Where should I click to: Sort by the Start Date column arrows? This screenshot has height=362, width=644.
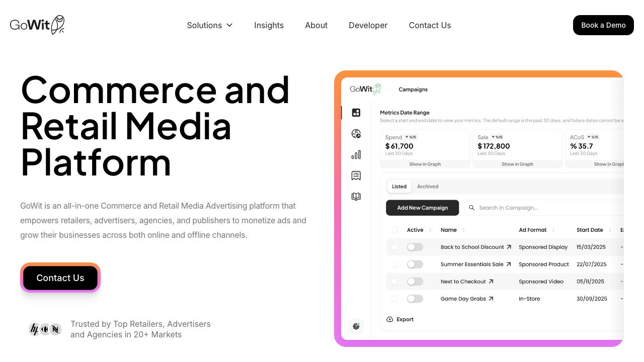point(610,230)
